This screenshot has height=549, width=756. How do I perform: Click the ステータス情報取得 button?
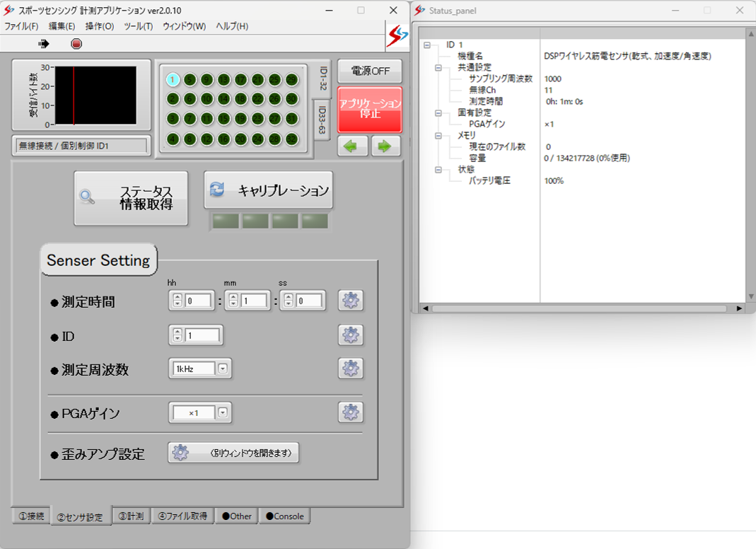[131, 198]
